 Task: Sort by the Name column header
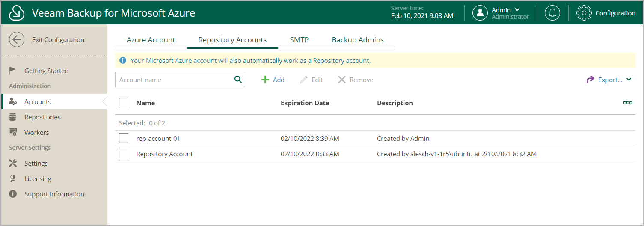click(145, 103)
